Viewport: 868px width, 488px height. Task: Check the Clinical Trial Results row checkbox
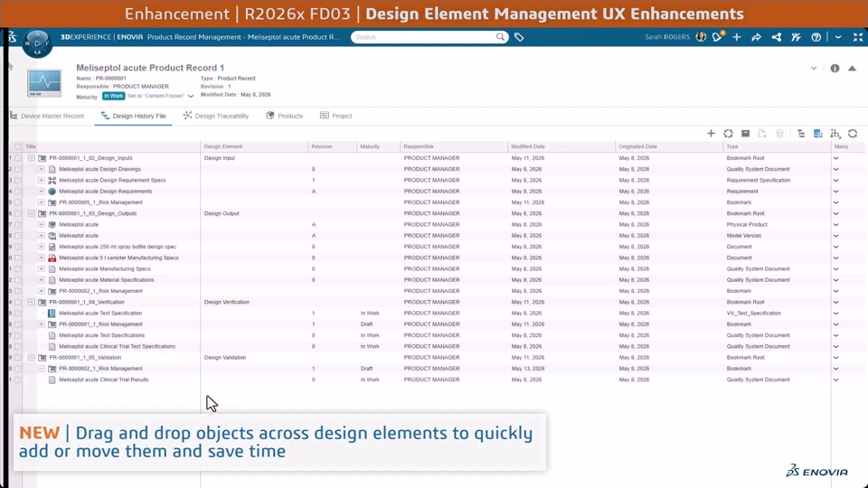tap(18, 380)
